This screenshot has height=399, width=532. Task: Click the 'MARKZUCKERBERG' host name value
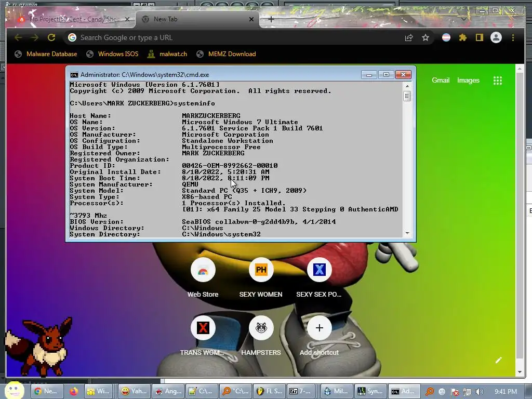[x=211, y=116]
